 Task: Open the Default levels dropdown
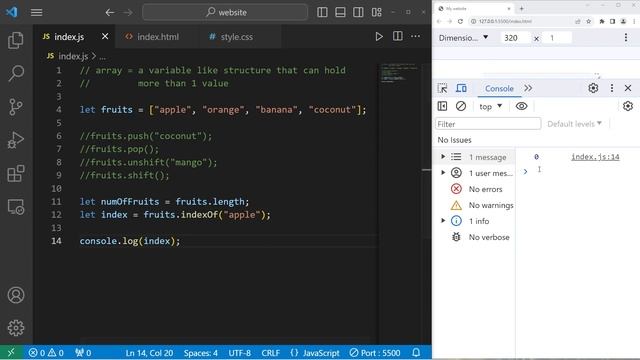point(574,124)
